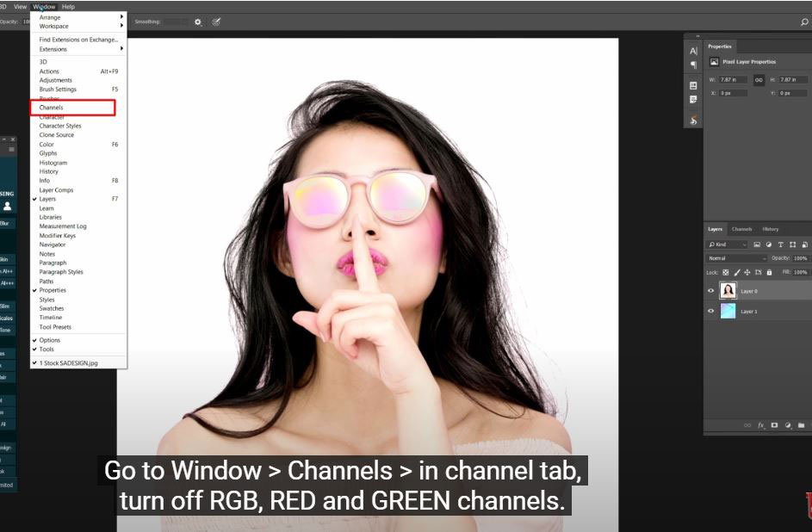The image size is (812, 532).
Task: Open the Paragraph panel icon in dock
Action: [x=693, y=65]
